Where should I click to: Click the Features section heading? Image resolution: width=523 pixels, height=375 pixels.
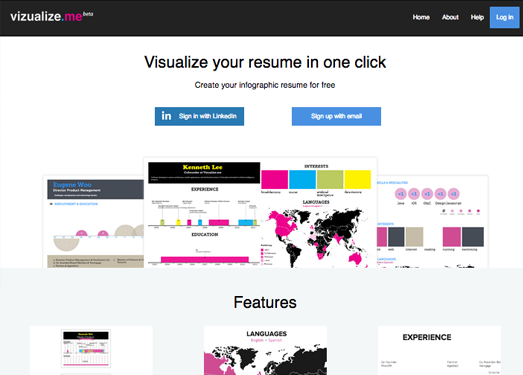[x=265, y=302]
